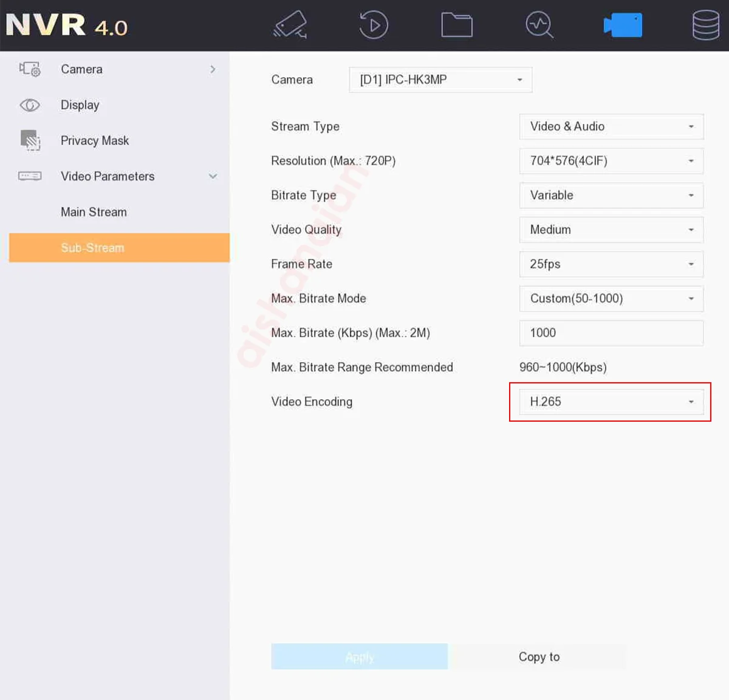The width and height of the screenshot is (729, 700).
Task: Click the 960~1000(Kbps) recommended range text
Action: [563, 368]
